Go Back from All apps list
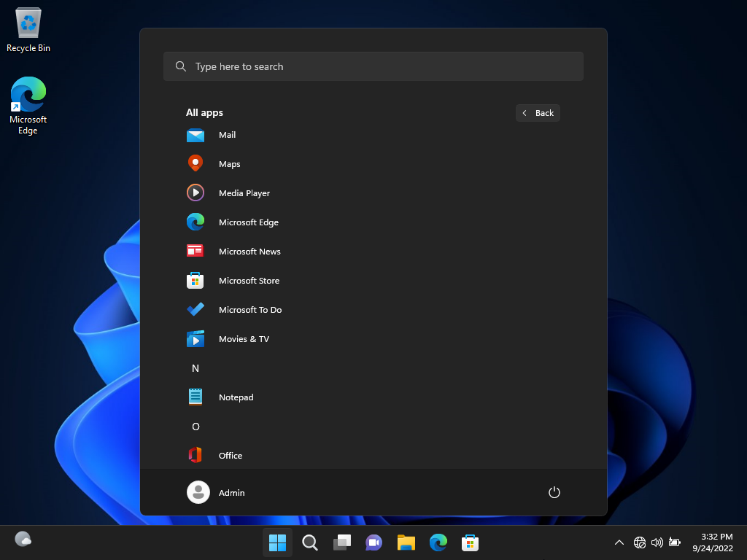Screen dimensions: 747x560 pyautogui.click(x=538, y=113)
